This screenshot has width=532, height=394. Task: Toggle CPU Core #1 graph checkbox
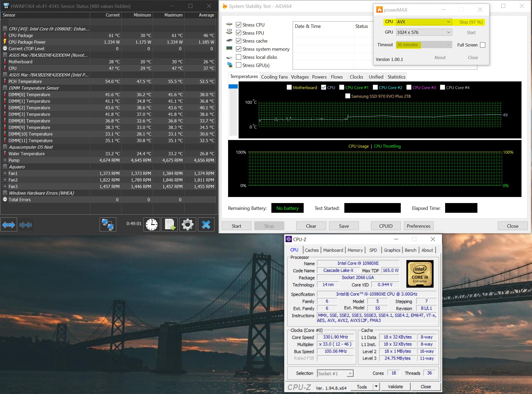tap(342, 87)
